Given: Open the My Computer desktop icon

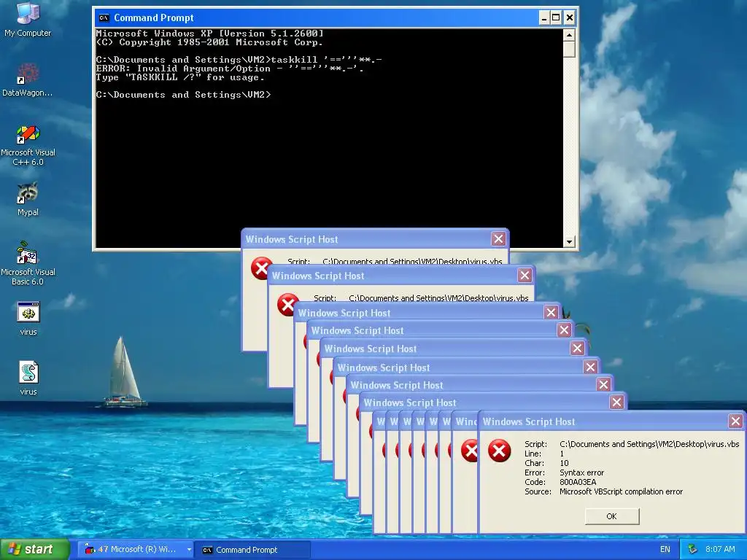Looking at the screenshot, I should [28, 19].
